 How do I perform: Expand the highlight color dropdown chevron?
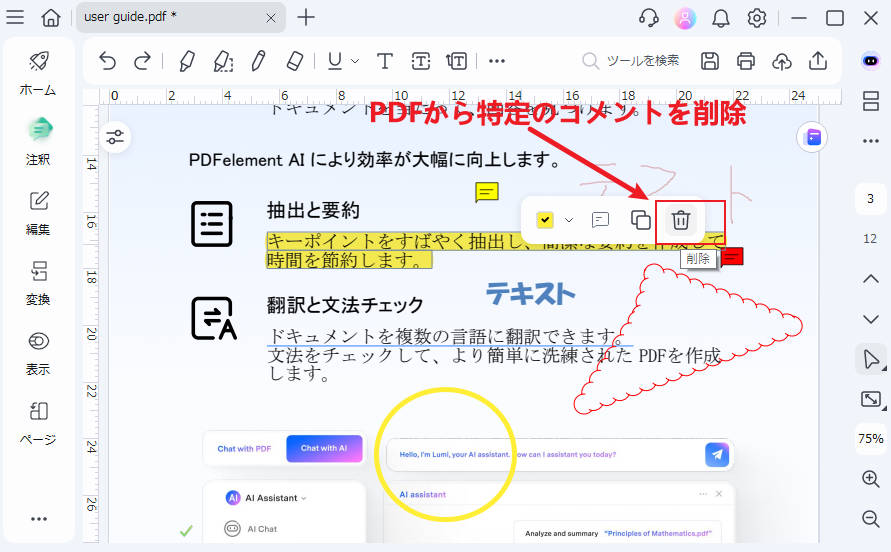click(x=569, y=219)
